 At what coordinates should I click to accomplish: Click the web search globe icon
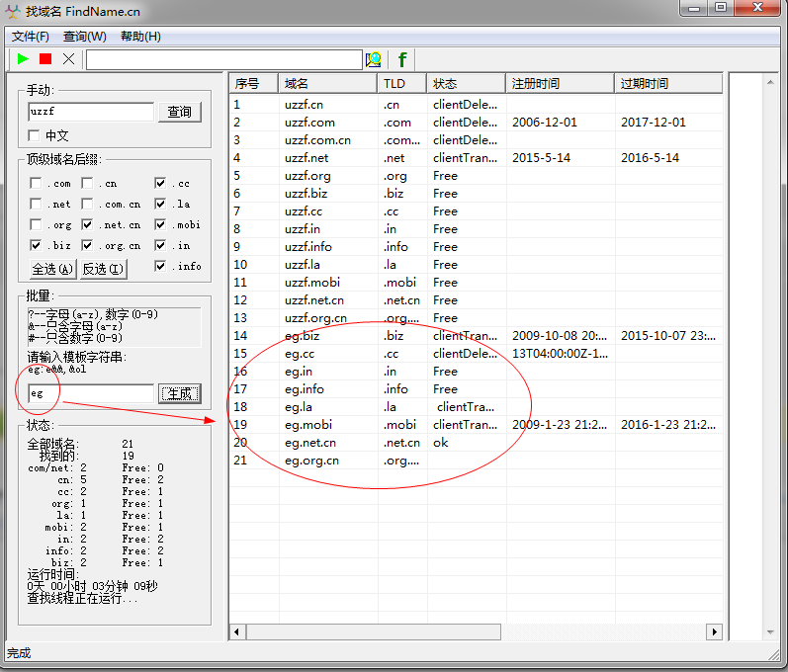(374, 59)
